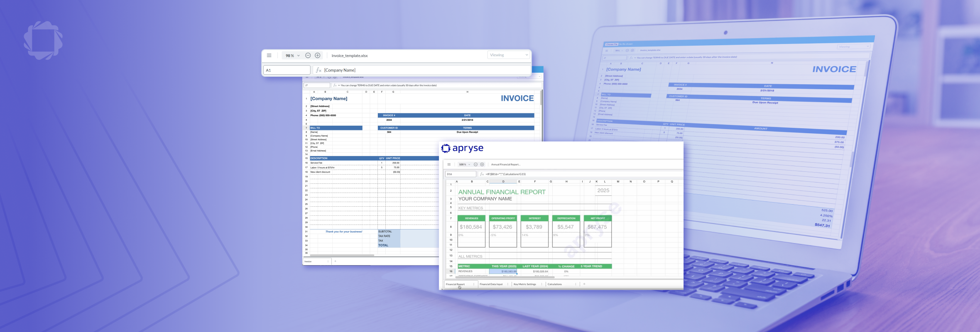Switch to the Key Metric Settings tab
This screenshot has height=332, width=980.
pos(525,284)
